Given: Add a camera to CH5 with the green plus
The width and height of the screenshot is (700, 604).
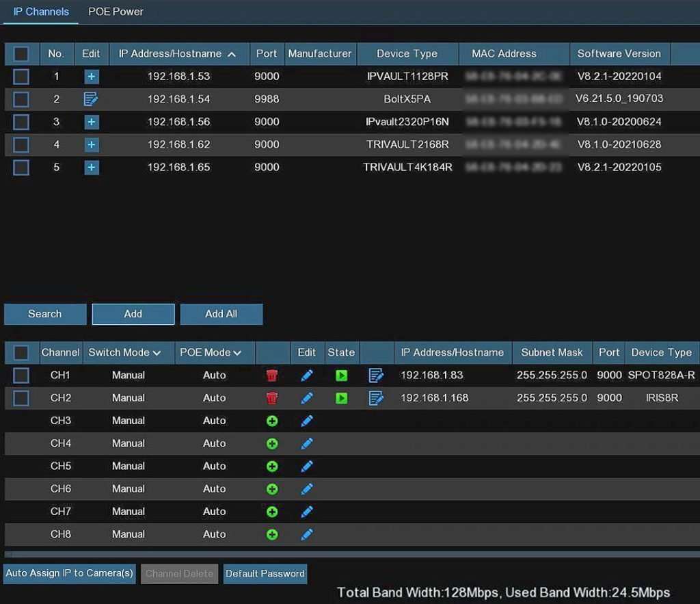Looking at the screenshot, I should tap(272, 467).
